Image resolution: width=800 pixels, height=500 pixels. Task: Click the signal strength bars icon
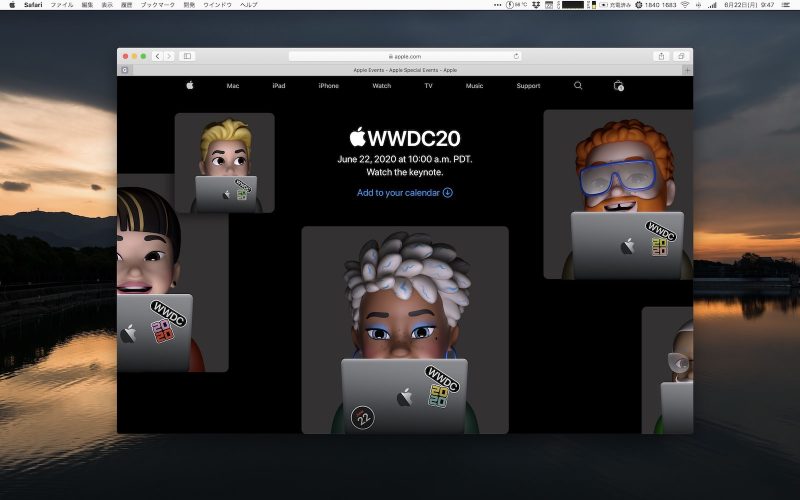(x=712, y=5)
